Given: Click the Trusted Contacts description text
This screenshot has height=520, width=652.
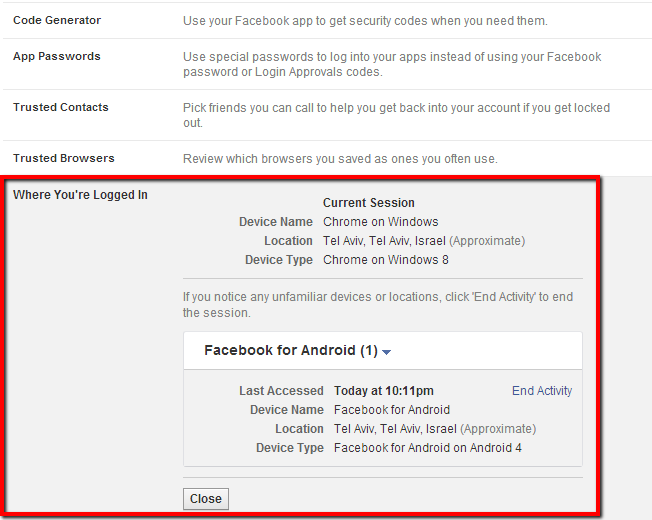Looking at the screenshot, I should pyautogui.click(x=396, y=115).
